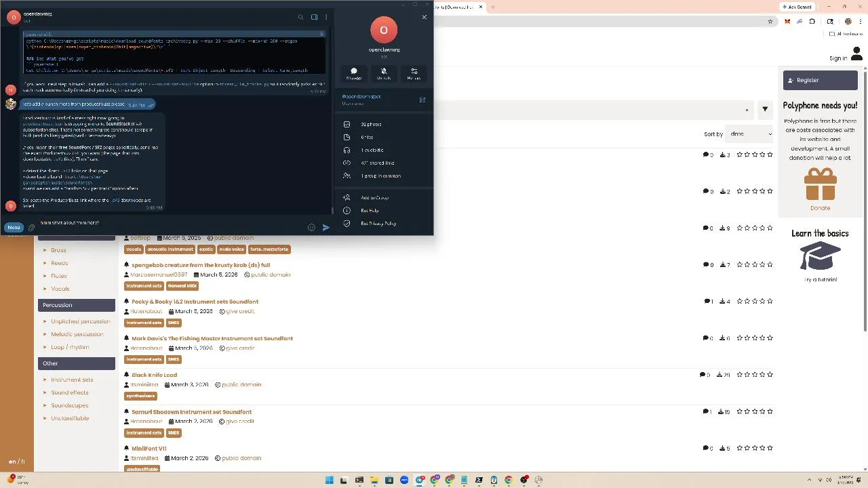Click the paperclip attach icon in Telegram
Image resolution: width=868 pixels, height=488 pixels.
click(31, 228)
